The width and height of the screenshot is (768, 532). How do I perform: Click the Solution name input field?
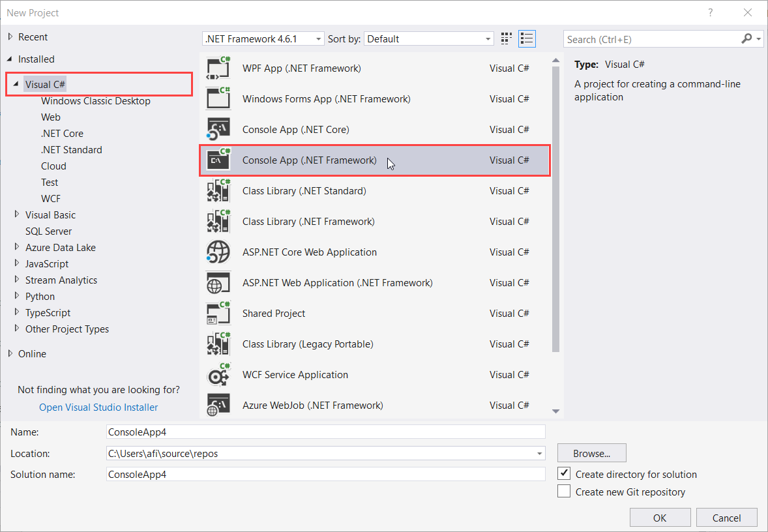326,474
